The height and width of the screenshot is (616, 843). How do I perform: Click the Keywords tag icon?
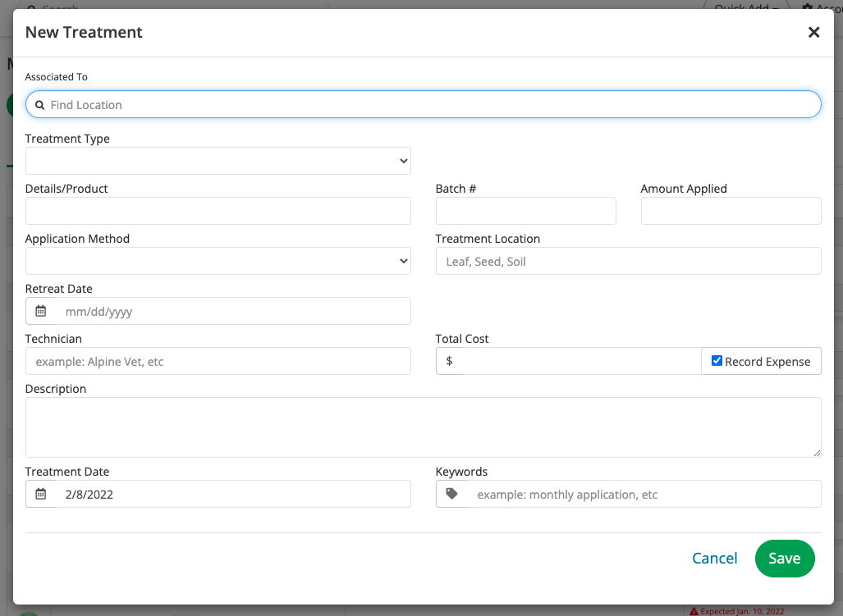[x=451, y=495]
